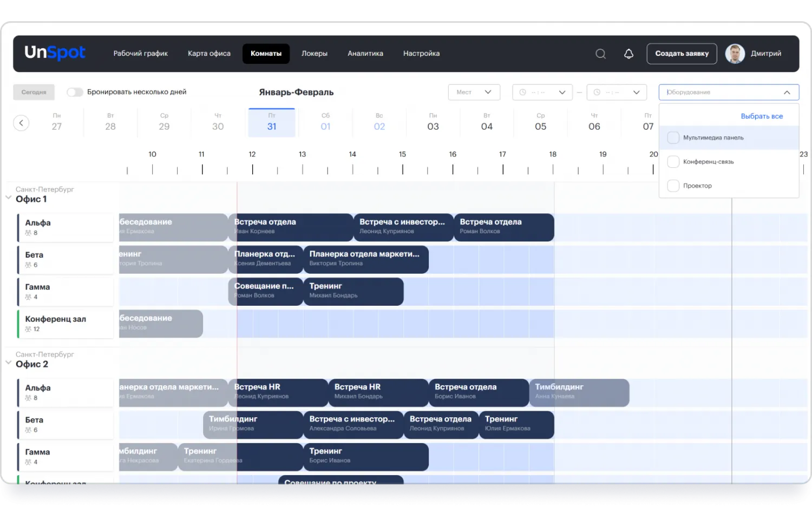The width and height of the screenshot is (812, 507).
Task: Collapse the Офис 1 section
Action: 9,198
